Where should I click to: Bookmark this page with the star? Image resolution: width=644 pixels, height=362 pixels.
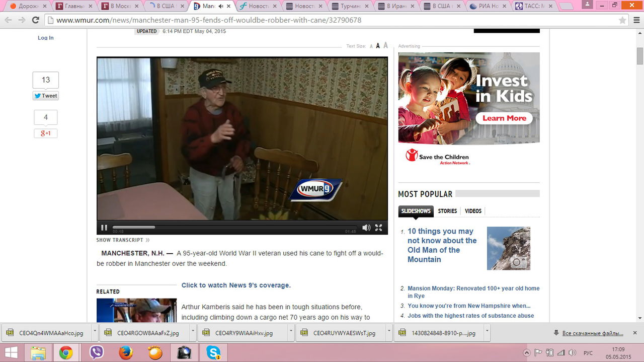(x=622, y=20)
